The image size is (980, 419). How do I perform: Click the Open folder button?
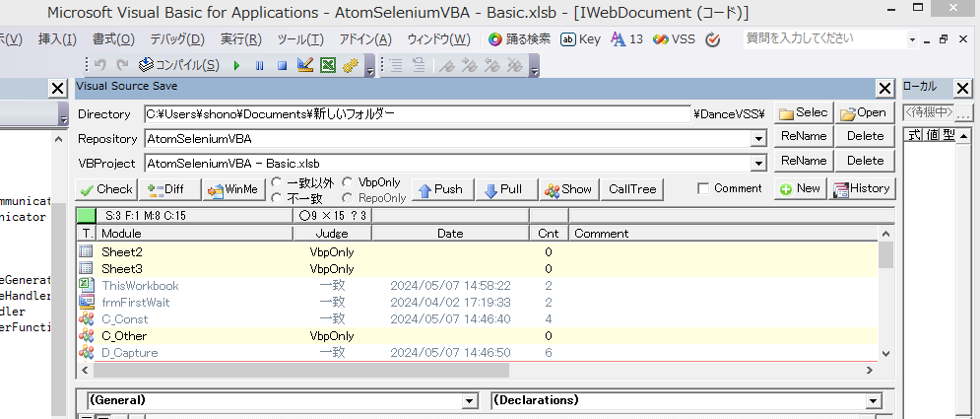(x=865, y=113)
